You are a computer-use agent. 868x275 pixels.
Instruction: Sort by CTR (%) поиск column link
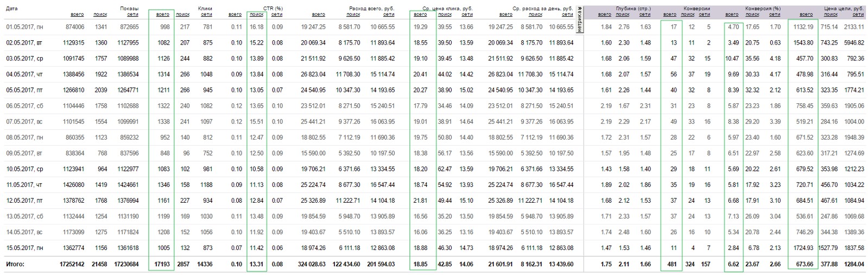pos(257,15)
